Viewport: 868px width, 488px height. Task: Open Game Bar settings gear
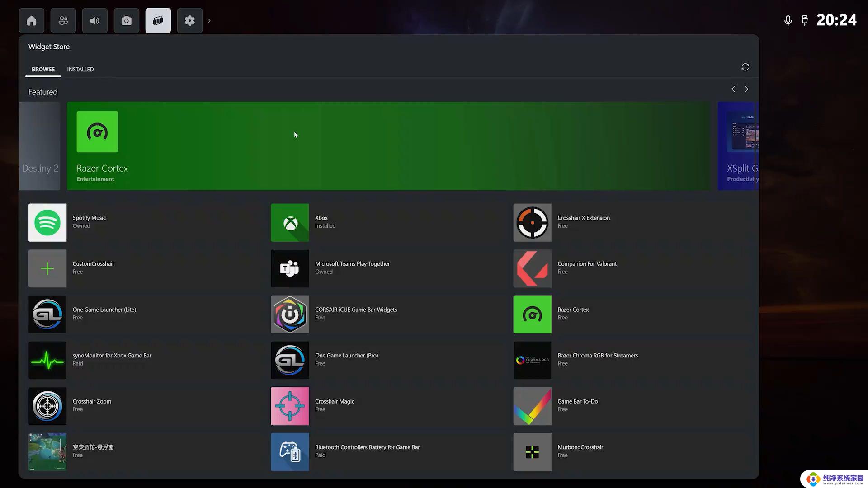tap(190, 20)
